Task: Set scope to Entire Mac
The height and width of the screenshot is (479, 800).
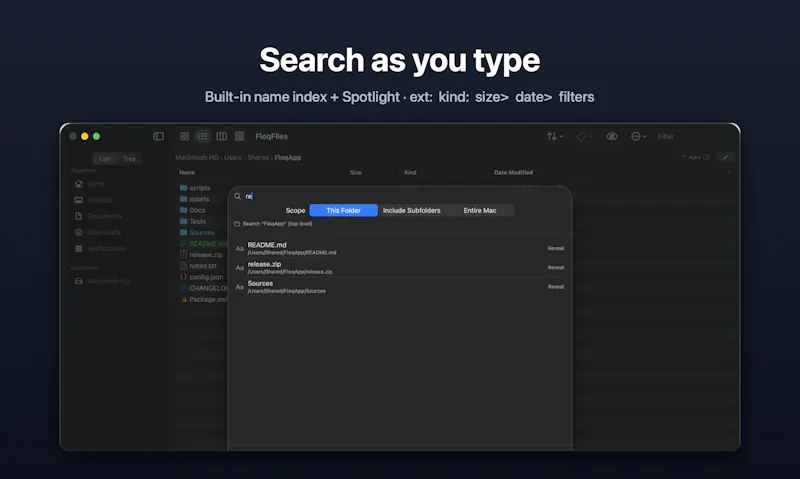Action: [x=480, y=210]
